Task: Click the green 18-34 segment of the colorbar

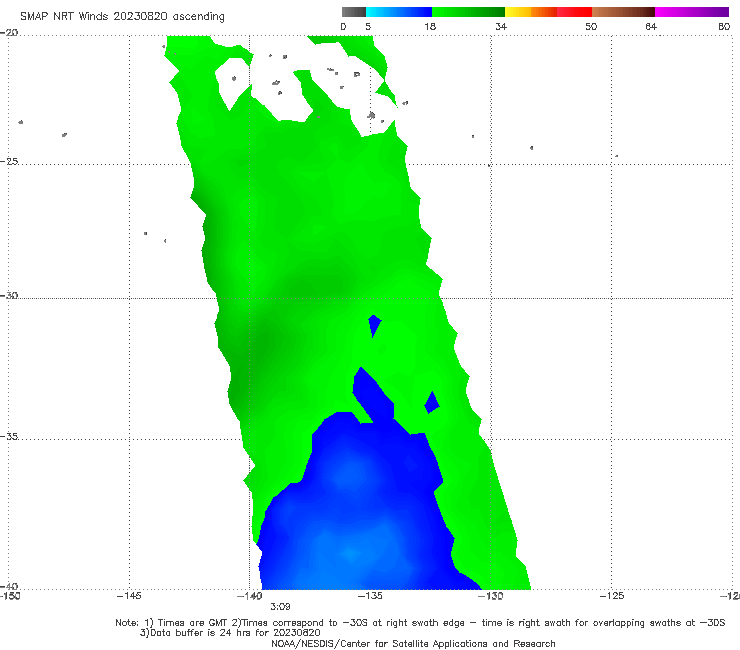Action: pyautogui.click(x=468, y=12)
